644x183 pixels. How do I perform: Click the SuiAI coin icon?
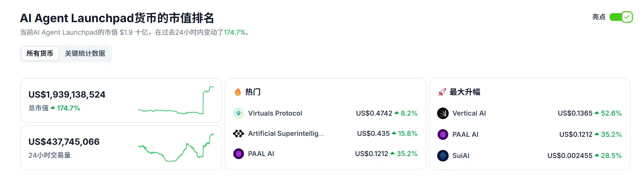pyautogui.click(x=443, y=156)
